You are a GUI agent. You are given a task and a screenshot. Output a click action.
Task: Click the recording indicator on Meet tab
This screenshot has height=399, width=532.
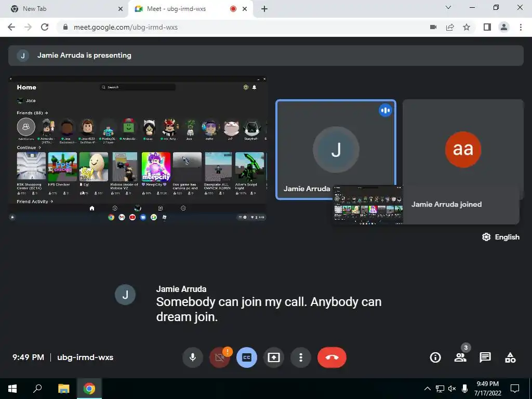233,9
